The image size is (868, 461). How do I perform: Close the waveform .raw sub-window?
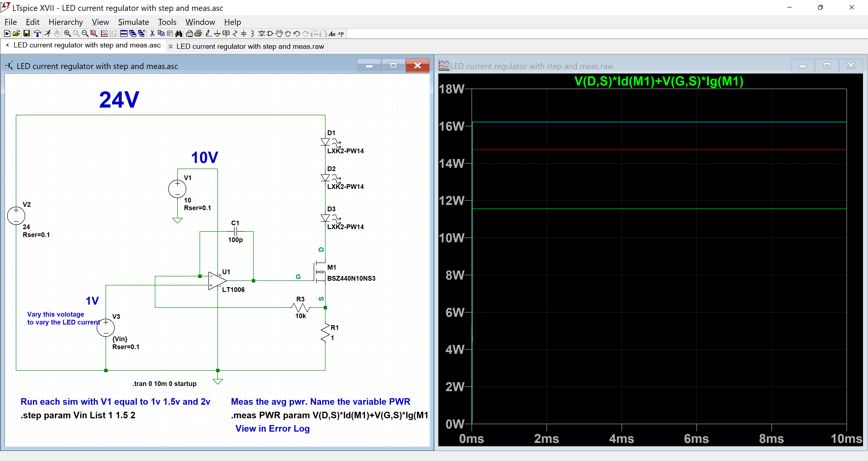[851, 65]
